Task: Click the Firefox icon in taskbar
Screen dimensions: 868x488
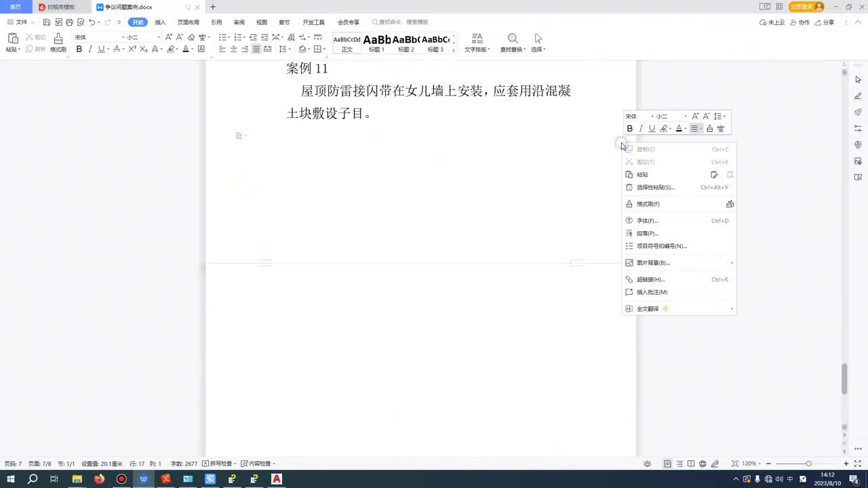Action: coord(100,479)
